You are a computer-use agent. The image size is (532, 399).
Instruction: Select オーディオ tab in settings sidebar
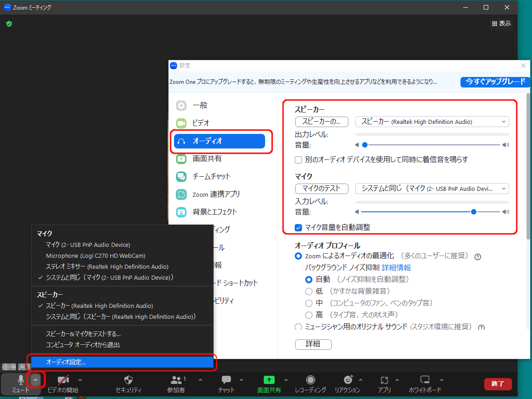(x=220, y=141)
